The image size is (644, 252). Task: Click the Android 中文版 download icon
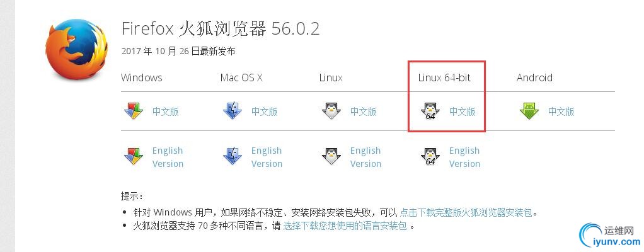point(529,112)
